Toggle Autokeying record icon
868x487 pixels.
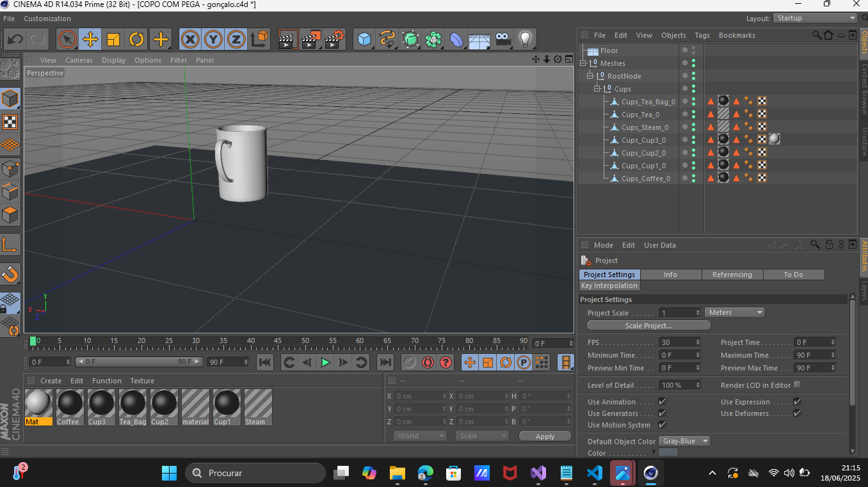coord(428,362)
